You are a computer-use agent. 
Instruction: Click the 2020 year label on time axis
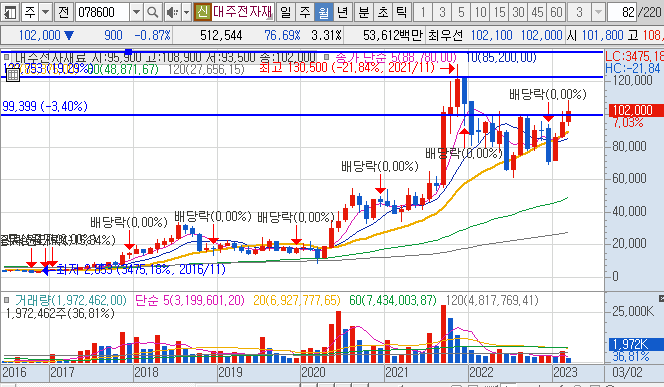[x=313, y=372]
